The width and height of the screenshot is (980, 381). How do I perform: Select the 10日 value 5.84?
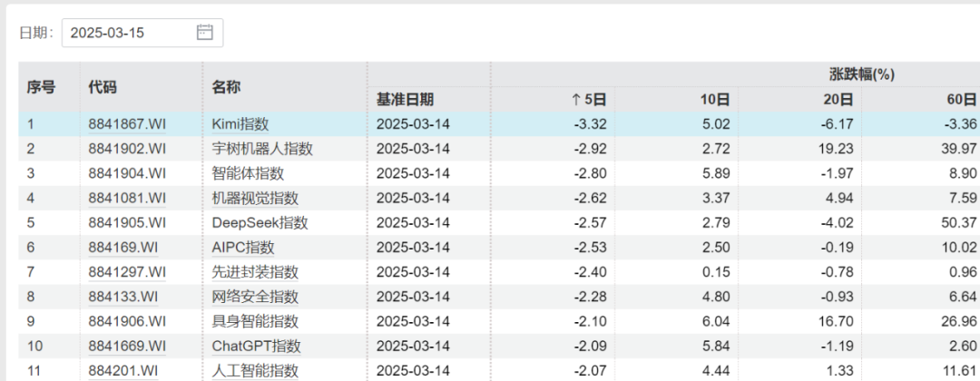click(717, 346)
